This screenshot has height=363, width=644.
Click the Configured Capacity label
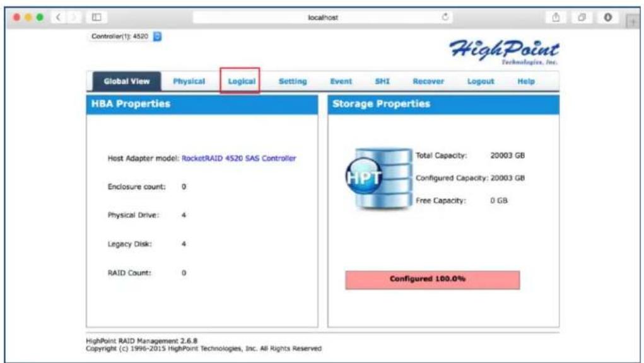tap(452, 178)
